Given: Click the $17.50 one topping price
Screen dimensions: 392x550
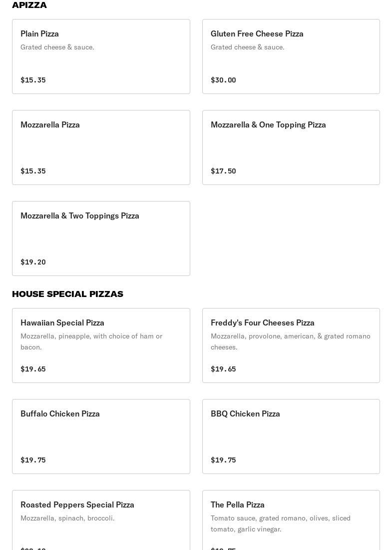Looking at the screenshot, I should click(223, 171).
